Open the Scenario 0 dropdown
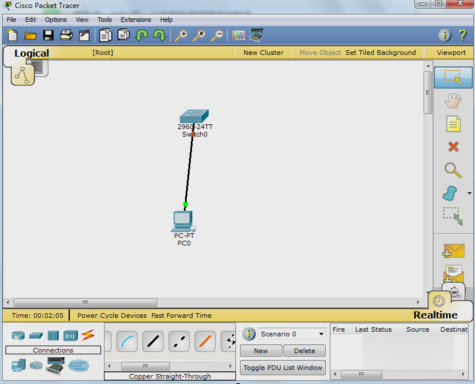 coord(292,334)
